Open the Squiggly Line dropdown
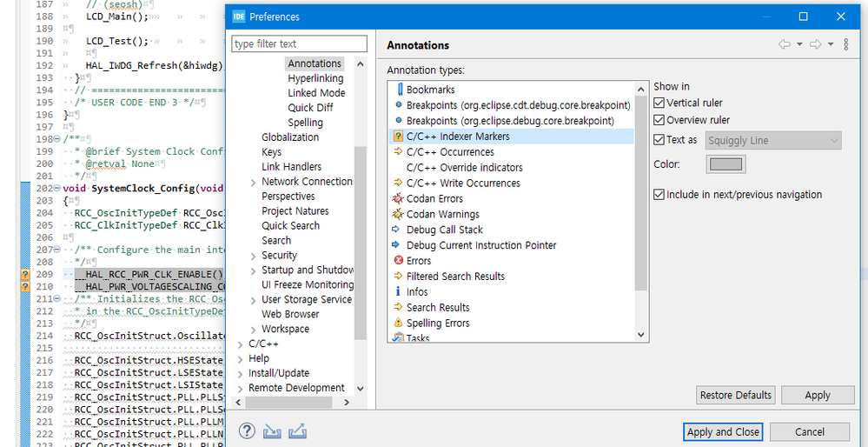 [x=774, y=141]
